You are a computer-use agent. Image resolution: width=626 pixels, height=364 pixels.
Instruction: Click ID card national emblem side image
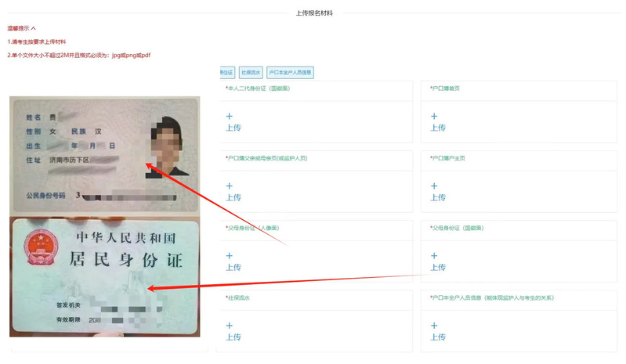coord(106,276)
